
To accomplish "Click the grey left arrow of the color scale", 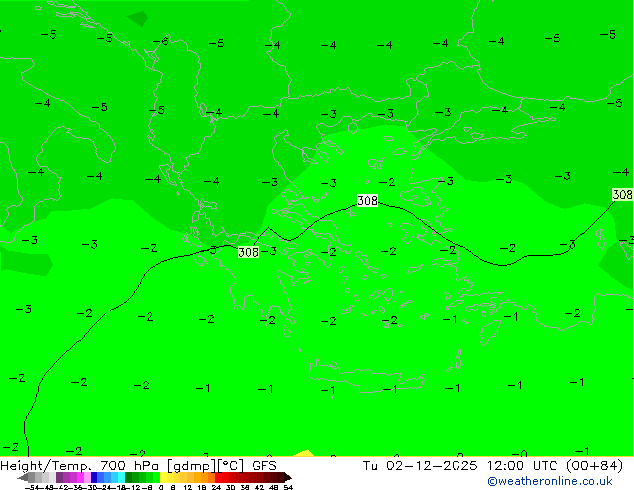I will [x=22, y=477].
